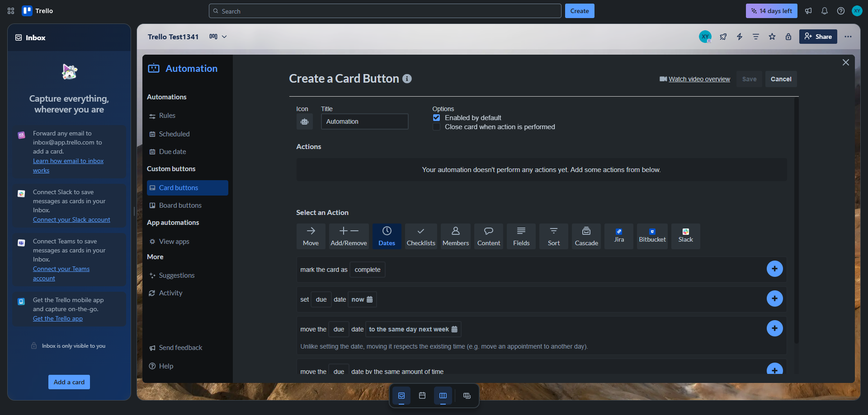
Task: Add the 'mark the card as' action
Action: pos(775,269)
